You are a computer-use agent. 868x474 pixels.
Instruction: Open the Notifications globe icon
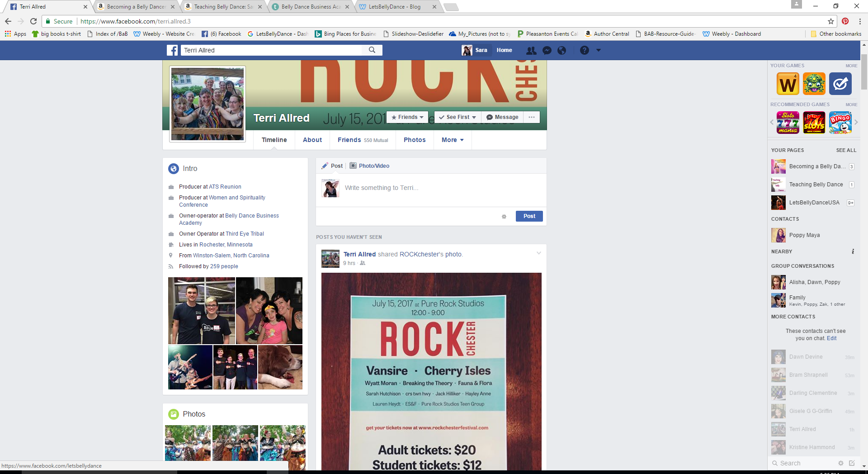click(x=561, y=50)
